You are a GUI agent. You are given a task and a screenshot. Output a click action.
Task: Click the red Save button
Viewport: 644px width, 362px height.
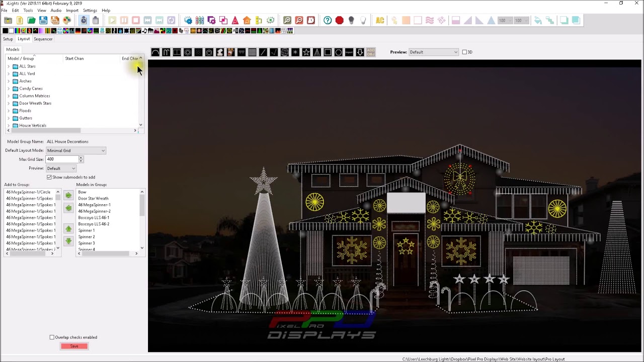pyautogui.click(x=74, y=346)
